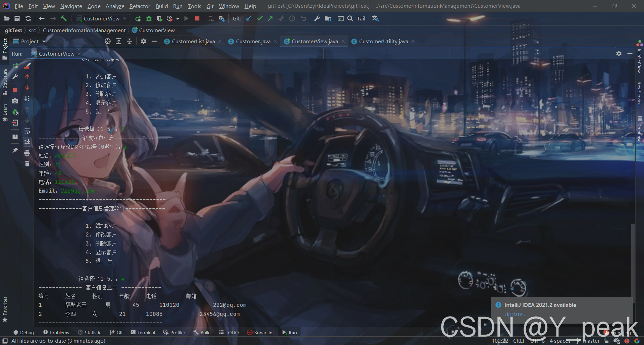Run with coverage shield icon

[x=159, y=18]
